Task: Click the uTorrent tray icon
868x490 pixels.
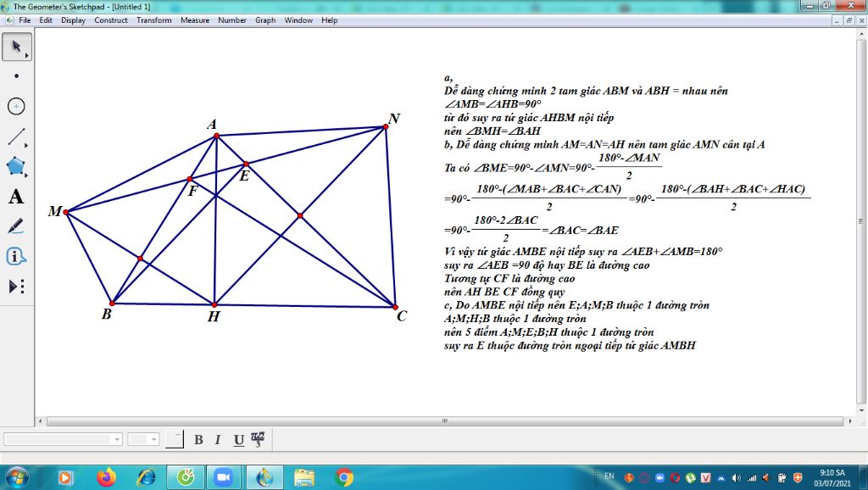Action: pos(690,477)
